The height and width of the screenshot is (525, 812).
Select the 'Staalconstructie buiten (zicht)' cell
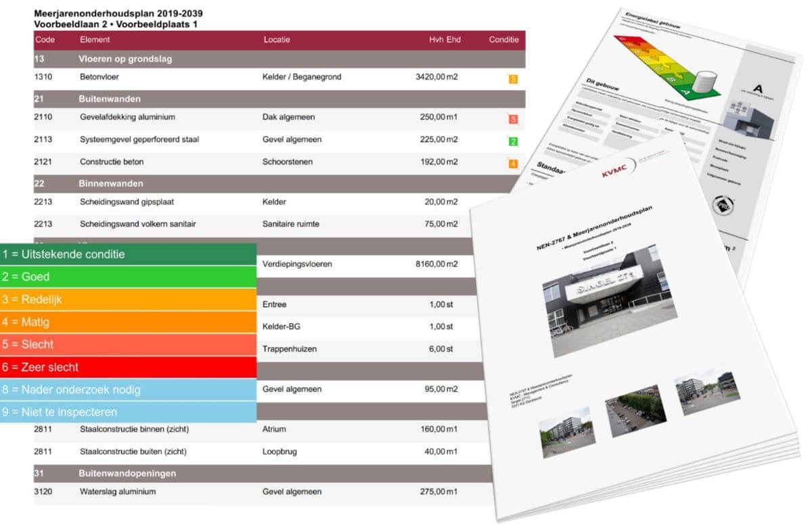pyautogui.click(x=133, y=451)
